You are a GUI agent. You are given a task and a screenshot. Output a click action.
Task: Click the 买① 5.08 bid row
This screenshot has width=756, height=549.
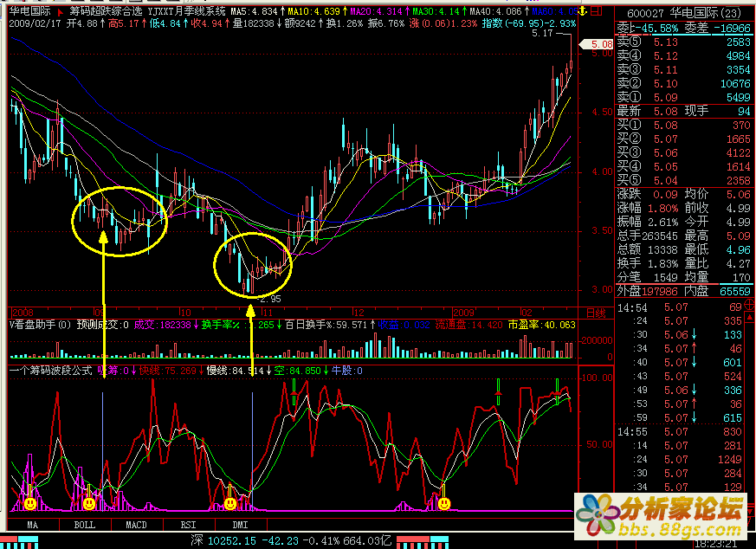tap(684, 126)
